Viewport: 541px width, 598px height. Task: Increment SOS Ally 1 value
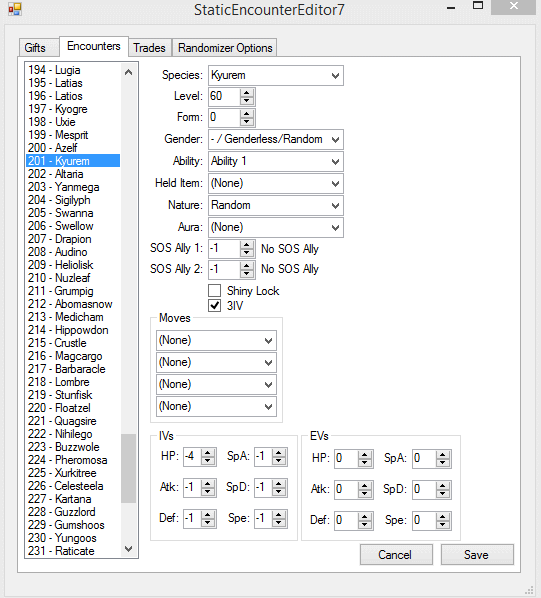(247, 245)
